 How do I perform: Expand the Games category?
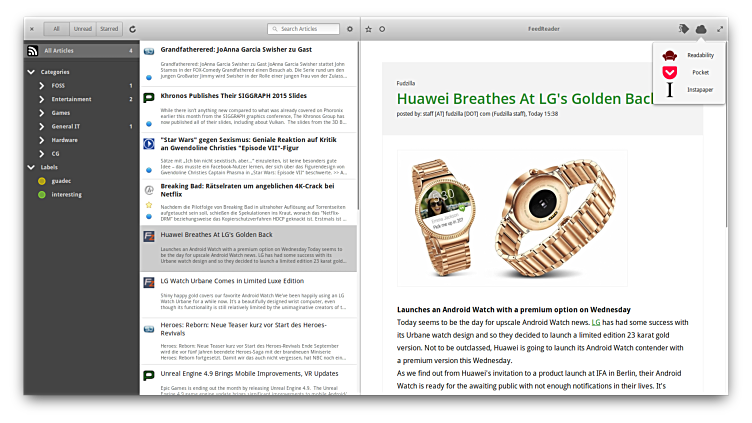click(x=42, y=113)
